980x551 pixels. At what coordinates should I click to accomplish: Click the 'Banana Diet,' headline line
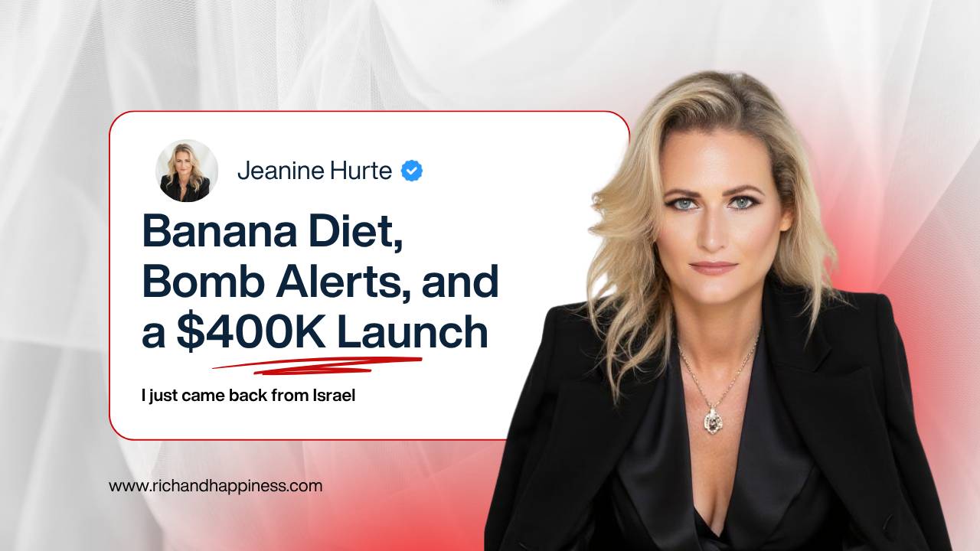[273, 230]
